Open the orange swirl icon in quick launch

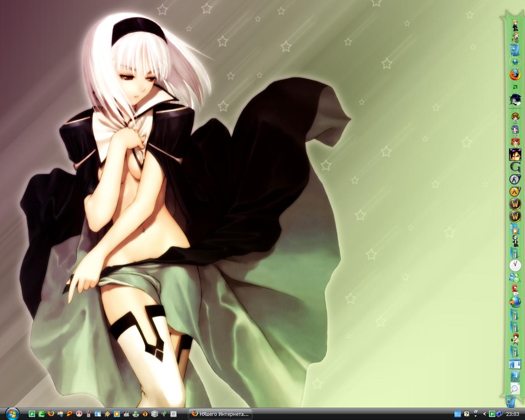(x=70, y=414)
